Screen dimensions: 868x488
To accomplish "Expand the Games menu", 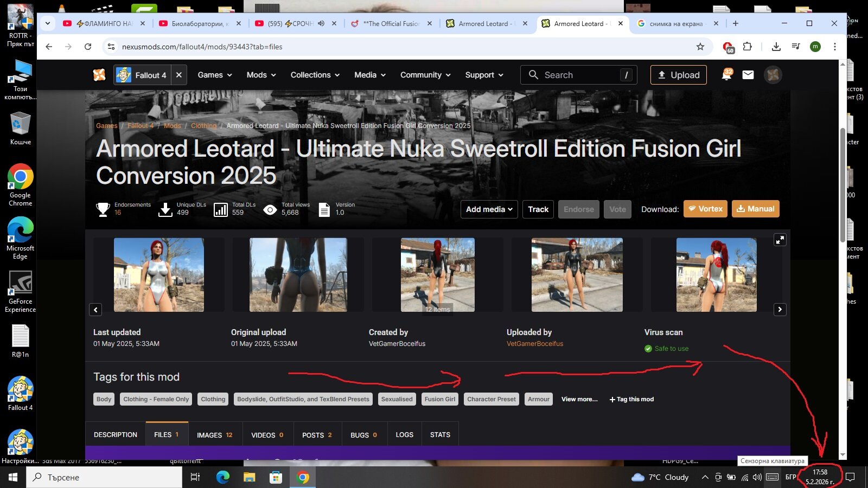I will (215, 75).
